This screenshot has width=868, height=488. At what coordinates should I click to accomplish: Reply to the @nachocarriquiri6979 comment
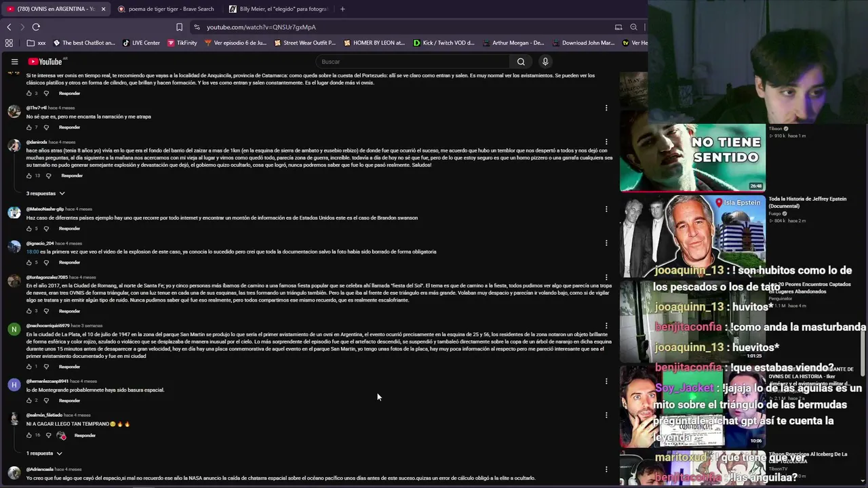tap(69, 367)
